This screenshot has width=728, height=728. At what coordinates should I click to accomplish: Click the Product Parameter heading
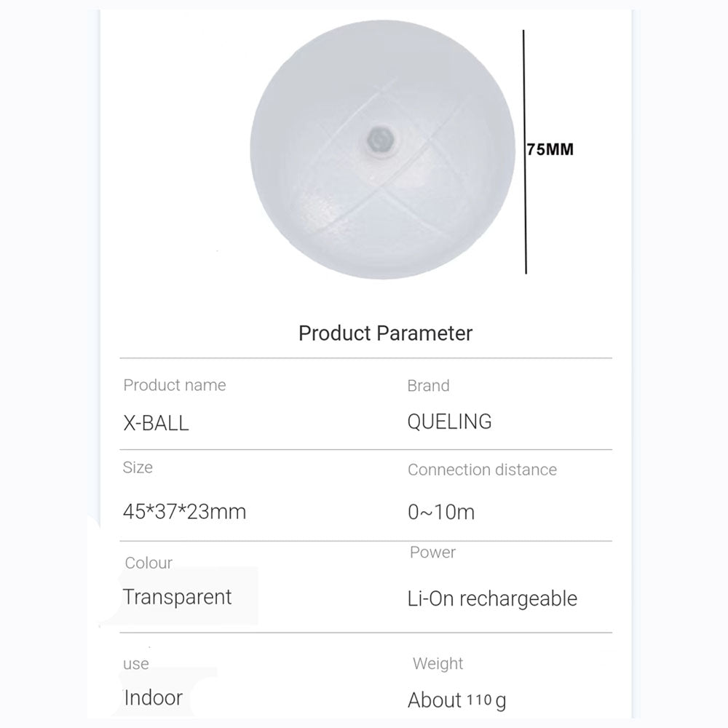pos(385,333)
